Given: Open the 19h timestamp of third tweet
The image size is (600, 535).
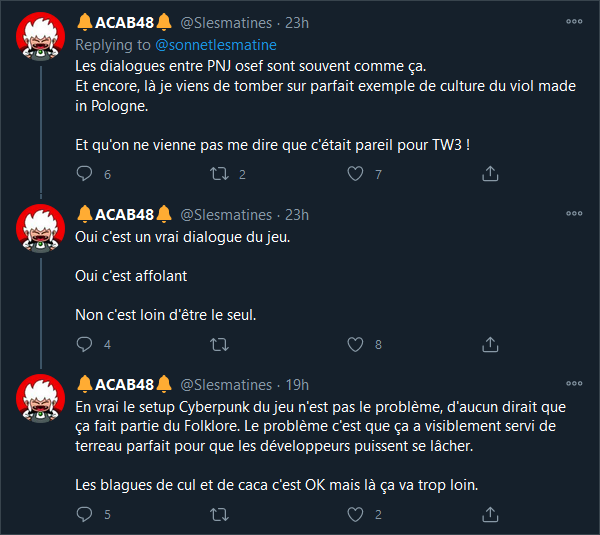Looking at the screenshot, I should click(x=297, y=385).
